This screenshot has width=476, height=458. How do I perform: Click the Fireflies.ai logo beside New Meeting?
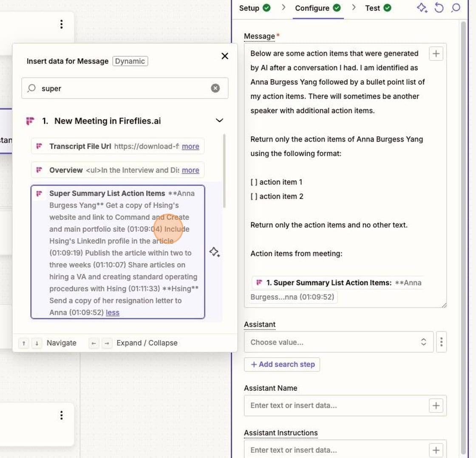pos(30,121)
